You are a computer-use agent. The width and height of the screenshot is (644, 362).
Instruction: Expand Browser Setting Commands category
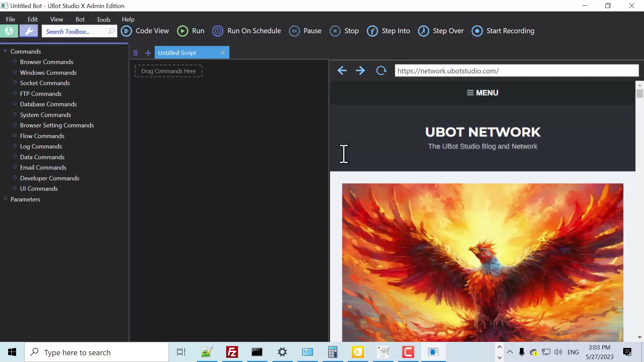click(15, 125)
